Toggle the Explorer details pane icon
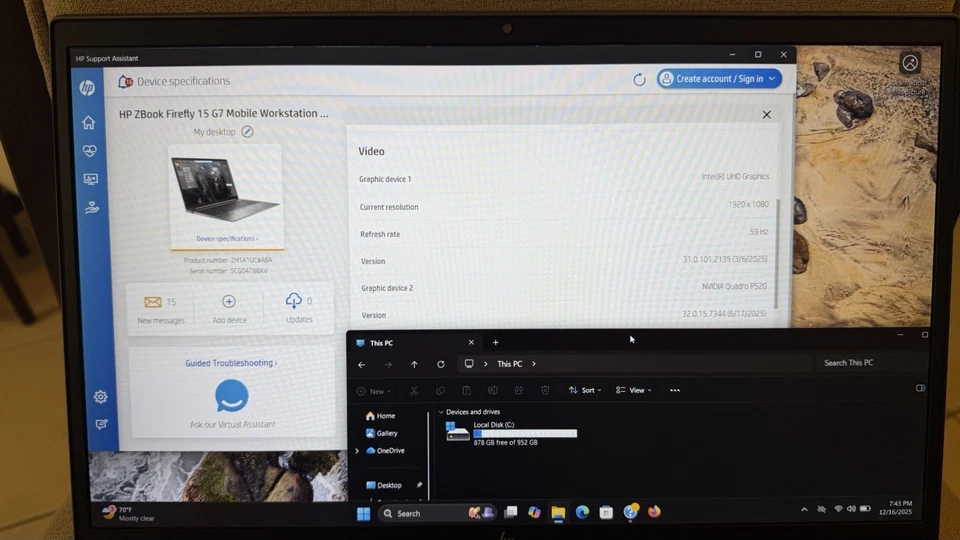 (920, 388)
